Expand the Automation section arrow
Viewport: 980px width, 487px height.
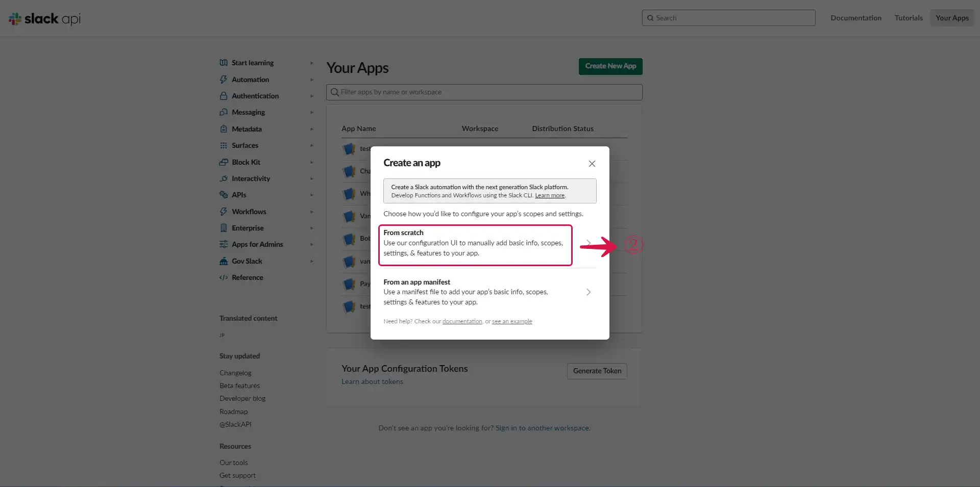tap(312, 80)
